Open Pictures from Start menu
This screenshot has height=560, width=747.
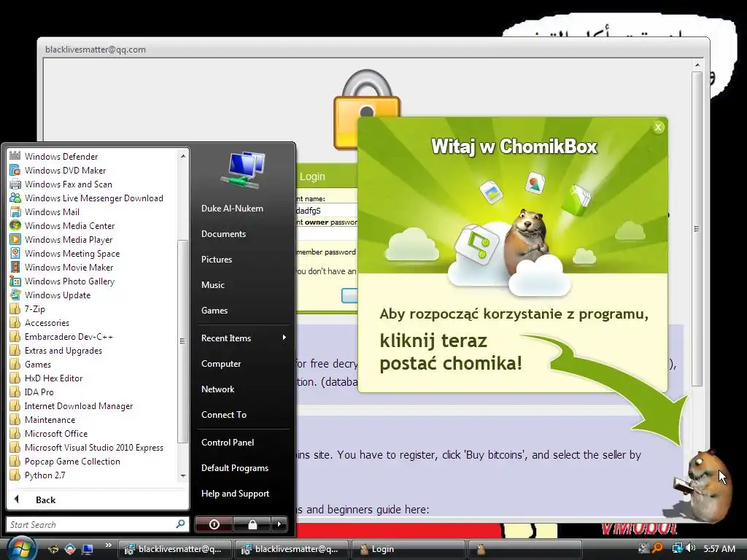point(216,259)
